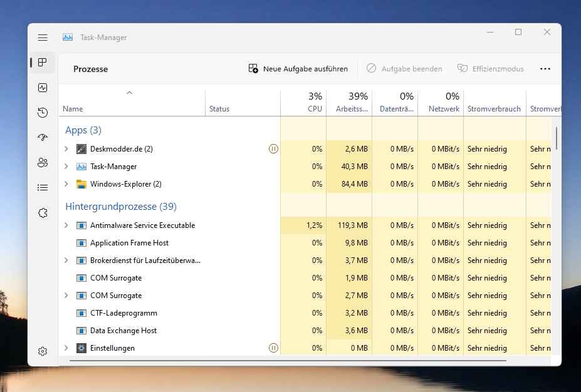Image resolution: width=581 pixels, height=392 pixels.
Task: Sort by the Arbeitss... memory column
Action: coord(349,103)
